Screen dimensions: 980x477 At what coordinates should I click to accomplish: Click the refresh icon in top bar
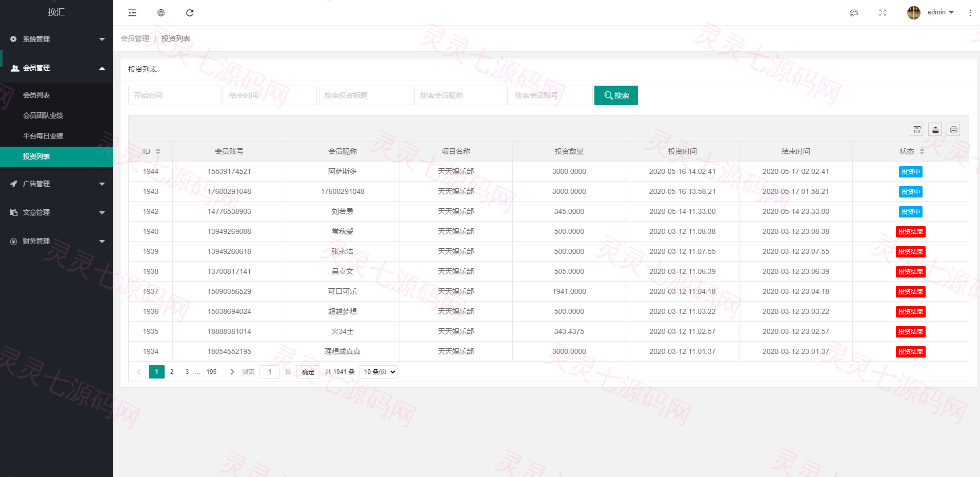tap(190, 13)
